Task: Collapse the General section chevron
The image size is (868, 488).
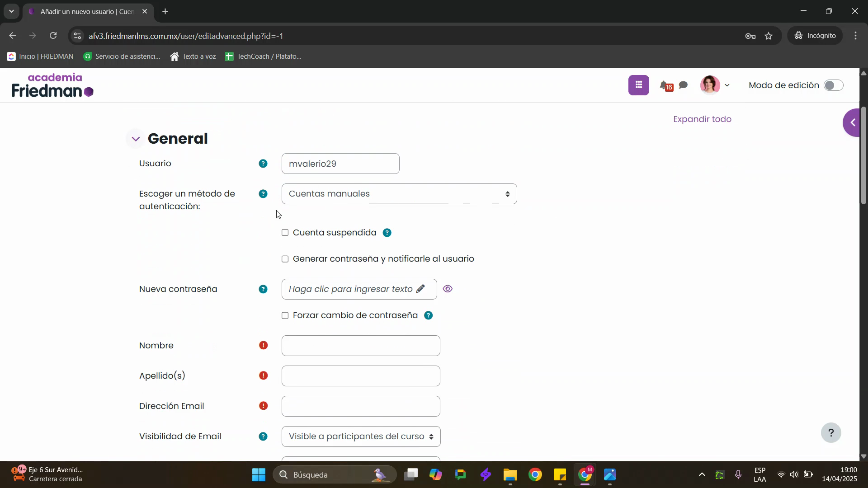Action: pos(136,139)
